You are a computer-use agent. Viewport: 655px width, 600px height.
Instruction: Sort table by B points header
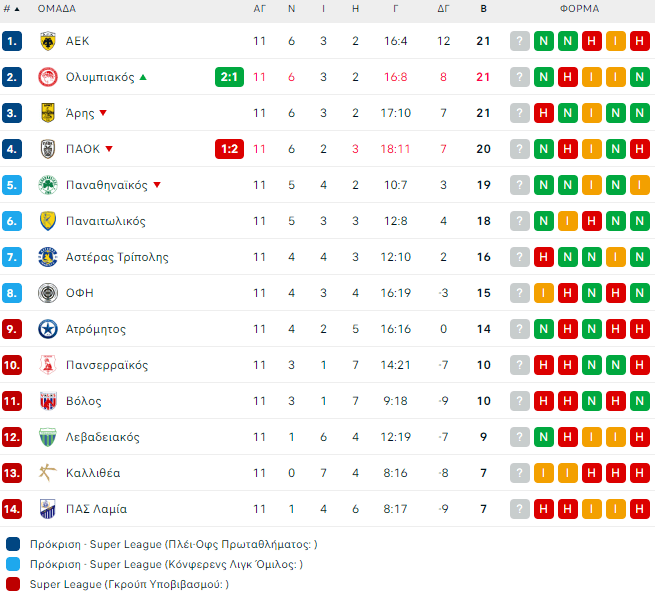tap(483, 8)
